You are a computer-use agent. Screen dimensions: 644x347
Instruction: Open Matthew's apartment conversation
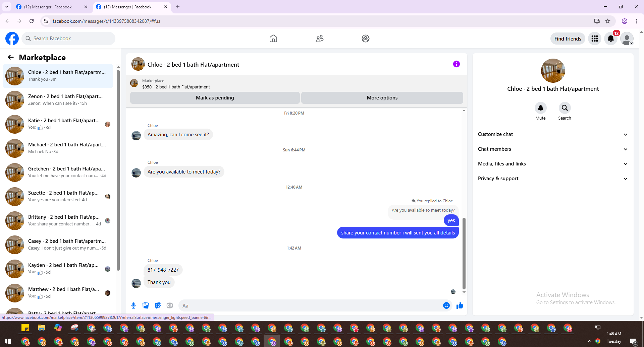pos(58,293)
